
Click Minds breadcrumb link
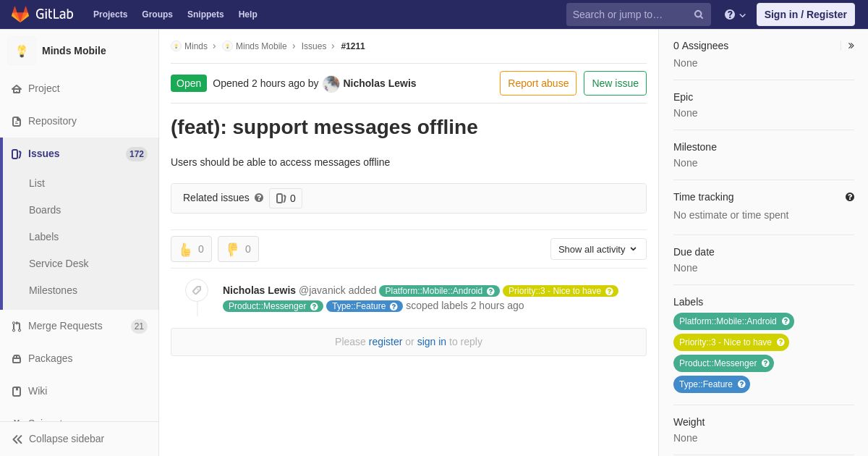point(196,46)
